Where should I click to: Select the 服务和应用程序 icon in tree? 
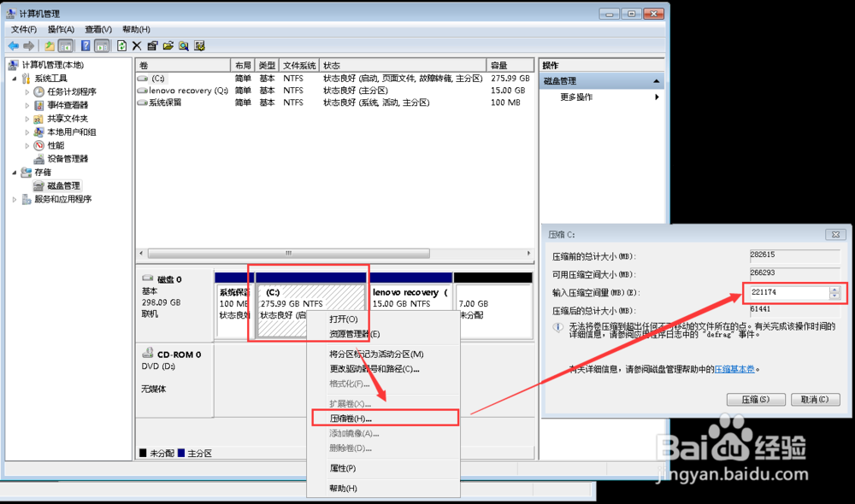click(27, 199)
